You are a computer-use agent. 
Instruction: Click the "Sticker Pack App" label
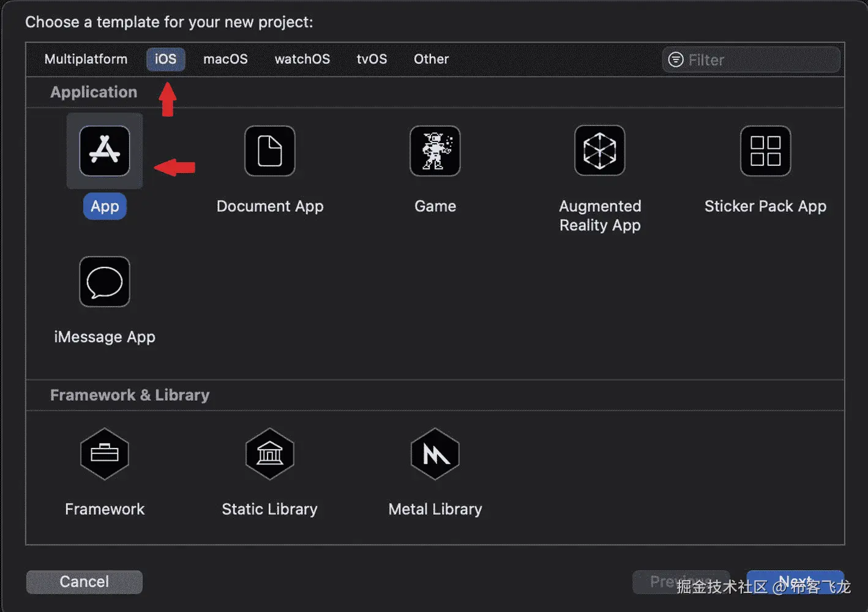tap(765, 206)
